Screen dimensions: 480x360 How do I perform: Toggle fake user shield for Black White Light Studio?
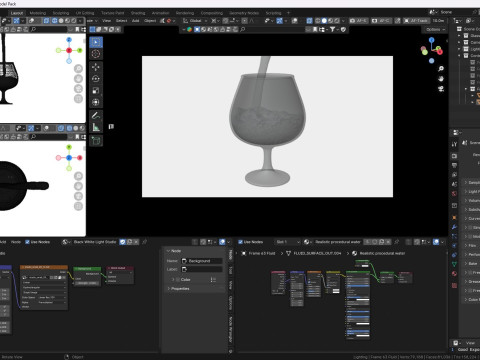123,242
